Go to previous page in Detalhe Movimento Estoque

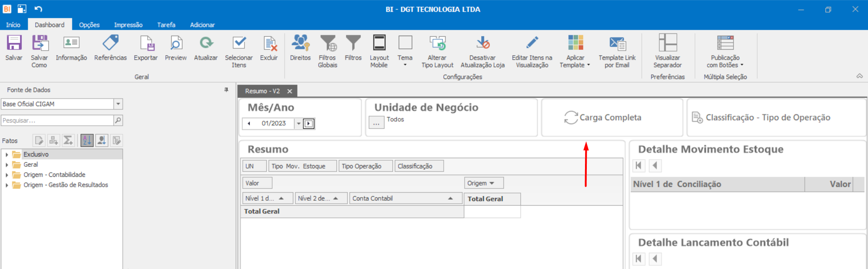pos(655,165)
